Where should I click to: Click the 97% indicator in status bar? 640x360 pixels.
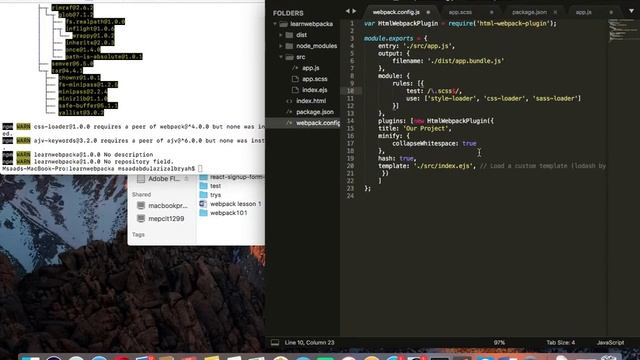(x=499, y=343)
